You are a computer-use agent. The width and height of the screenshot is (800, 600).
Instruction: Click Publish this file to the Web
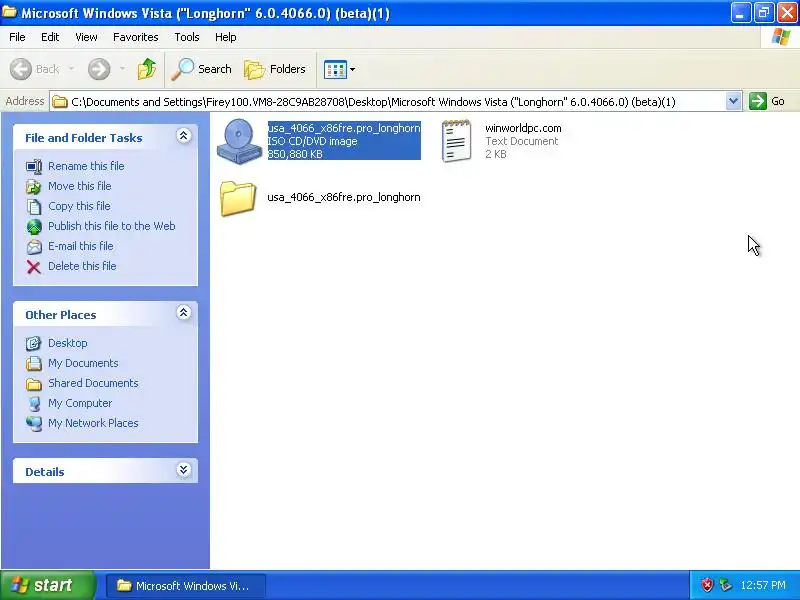click(112, 226)
